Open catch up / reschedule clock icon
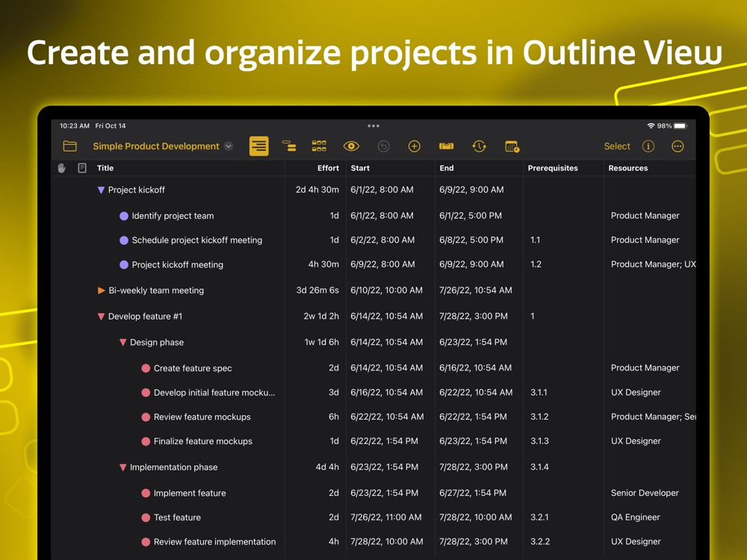Viewport: 747px width, 560px height. tap(480, 146)
